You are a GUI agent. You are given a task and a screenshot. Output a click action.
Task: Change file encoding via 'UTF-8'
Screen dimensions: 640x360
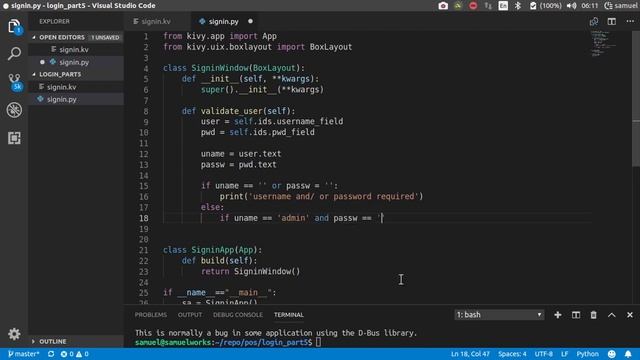click(543, 354)
